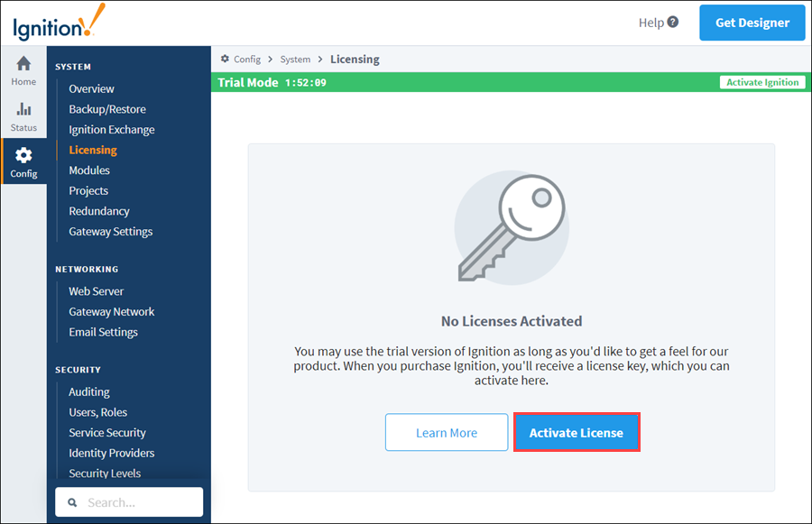Screen dimensions: 812x524
Task: Focus the sidebar Search field
Action: tap(129, 502)
